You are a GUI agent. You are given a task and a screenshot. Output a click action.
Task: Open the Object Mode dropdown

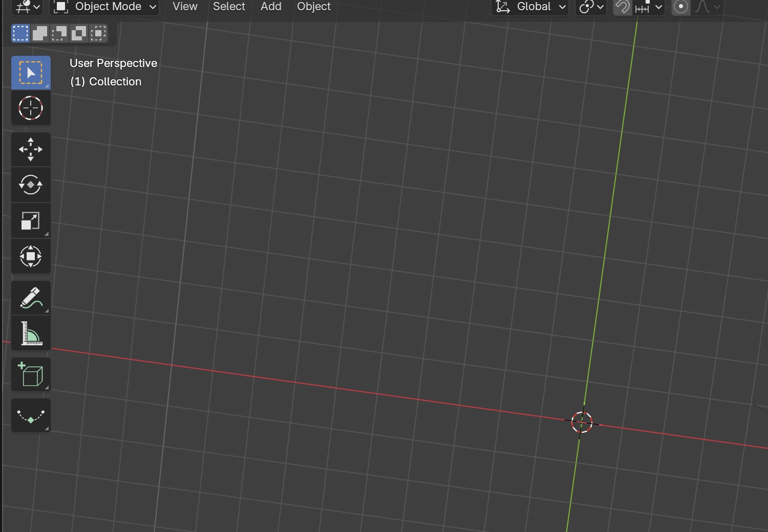point(104,7)
